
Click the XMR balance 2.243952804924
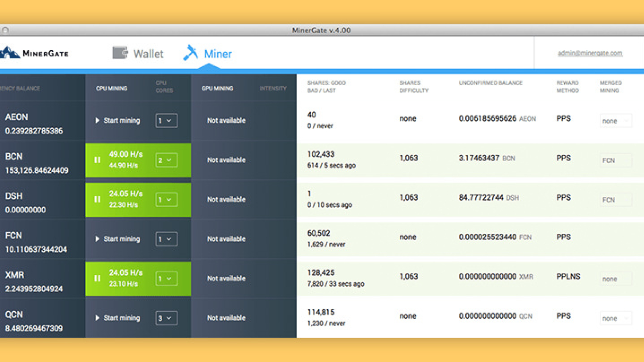tap(34, 288)
